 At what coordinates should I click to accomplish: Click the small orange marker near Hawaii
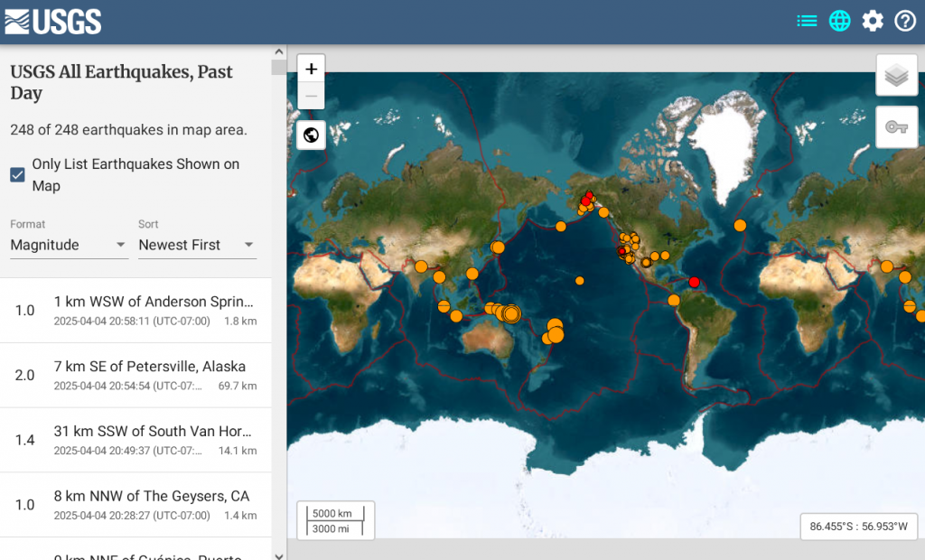580,281
